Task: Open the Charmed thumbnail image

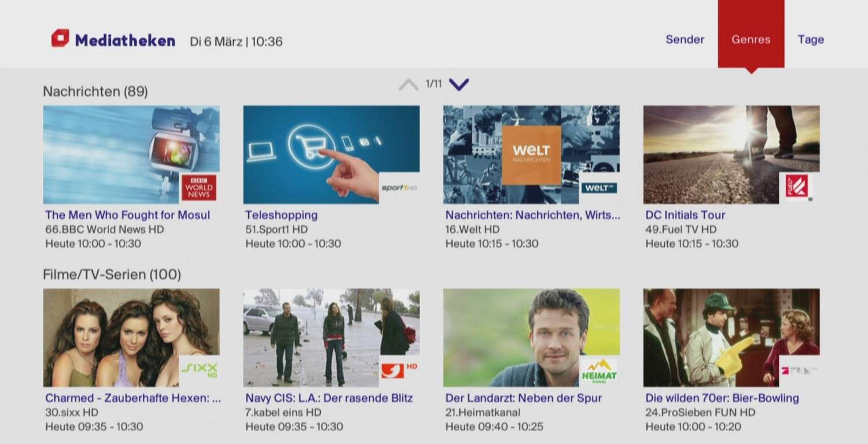Action: tap(131, 338)
